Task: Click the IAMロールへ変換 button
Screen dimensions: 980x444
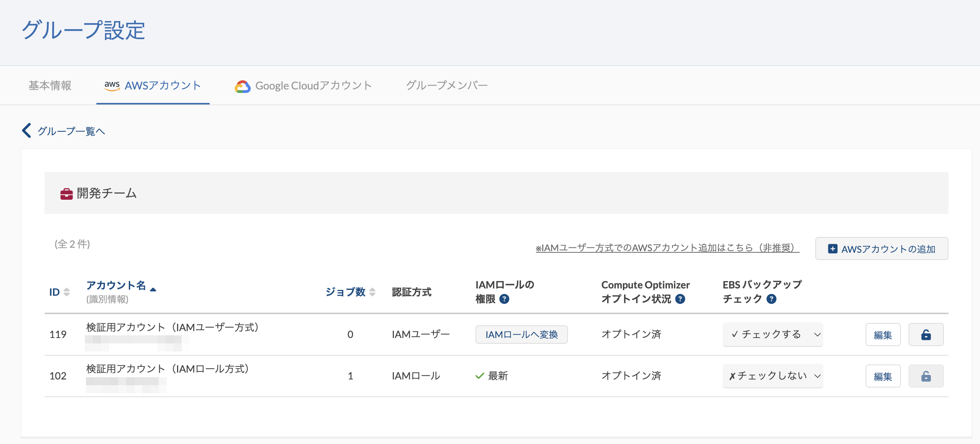Action: [521, 335]
